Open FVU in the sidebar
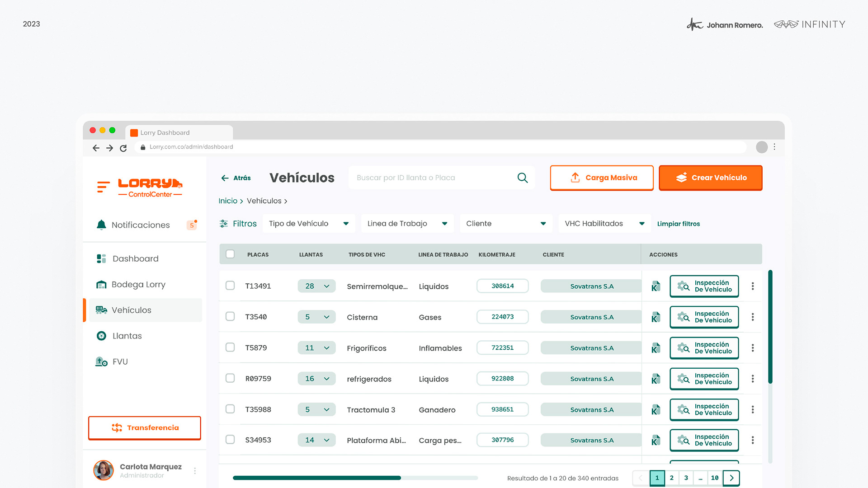868x488 pixels. point(145,361)
